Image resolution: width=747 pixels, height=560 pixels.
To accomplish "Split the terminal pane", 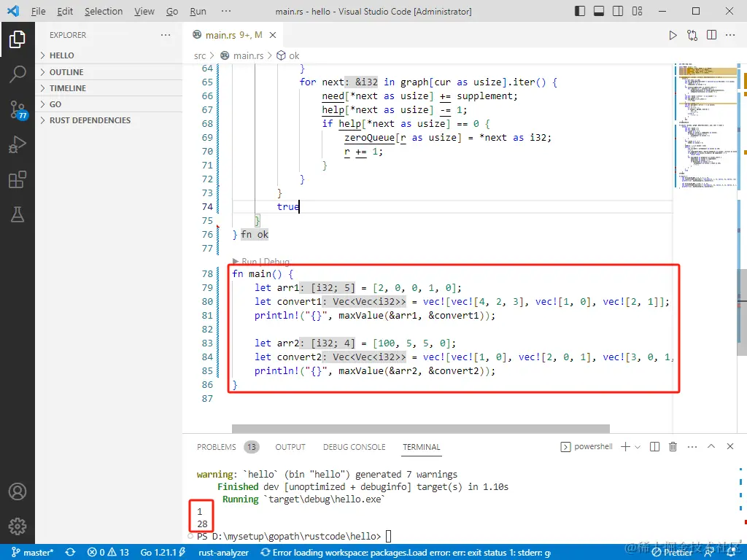I will tap(654, 447).
